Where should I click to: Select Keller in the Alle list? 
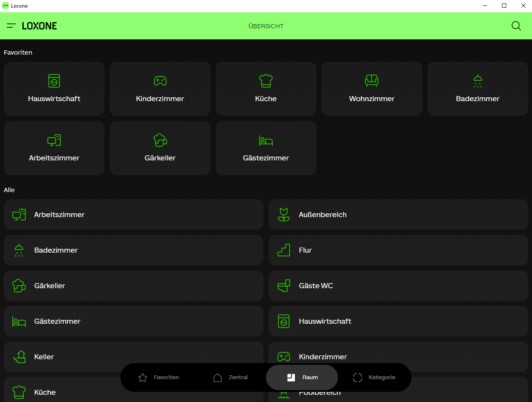pyautogui.click(x=134, y=357)
